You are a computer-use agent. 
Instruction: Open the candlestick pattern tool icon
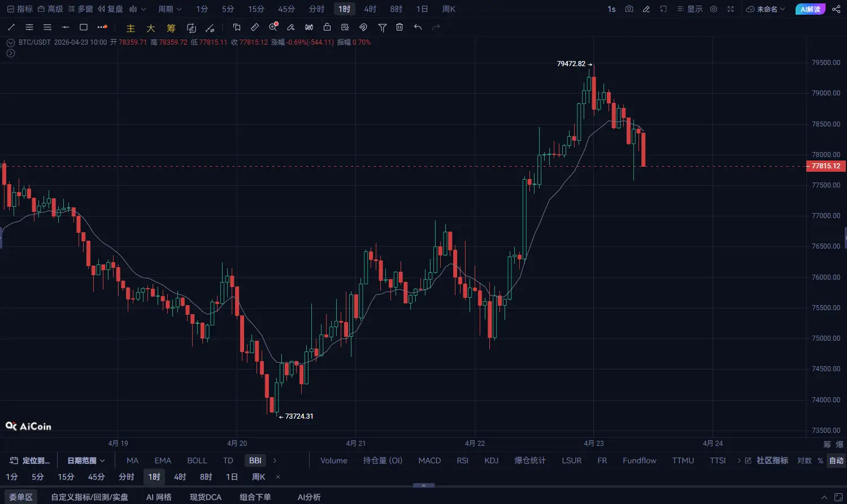pyautogui.click(x=309, y=27)
